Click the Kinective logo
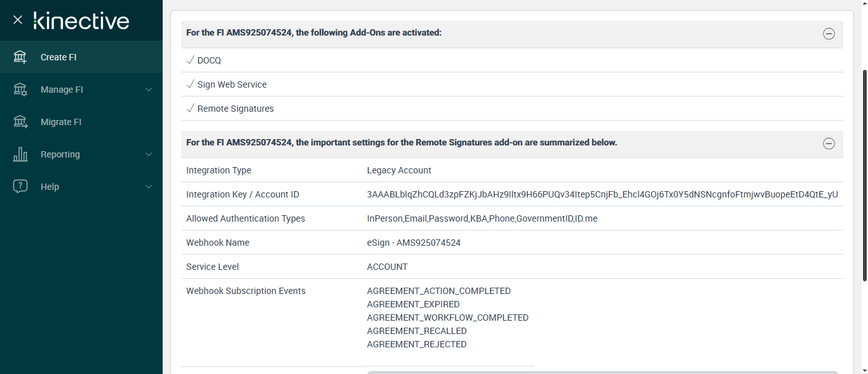Viewport: 868px width, 374px height. [81, 20]
